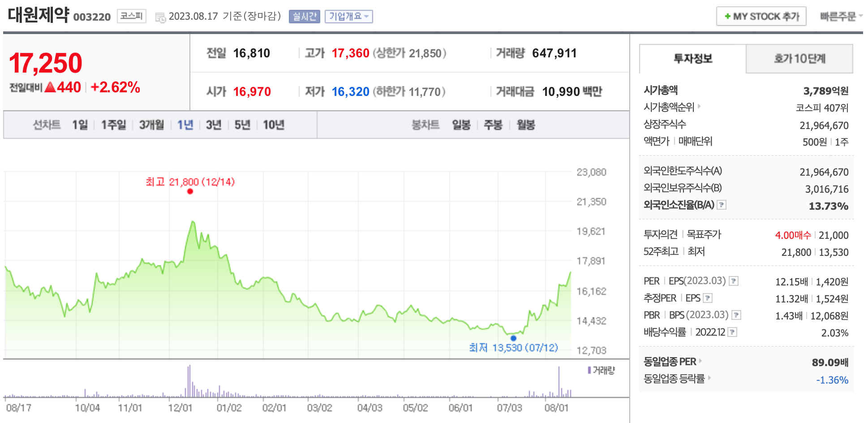Select the 1주일 line chart period
This screenshot has height=423, width=868.
pyautogui.click(x=113, y=125)
